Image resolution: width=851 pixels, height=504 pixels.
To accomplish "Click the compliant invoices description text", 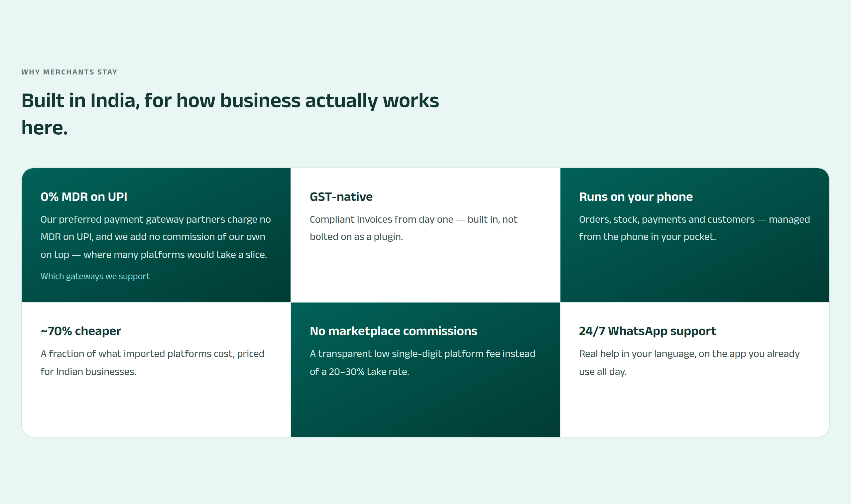I will 413,228.
